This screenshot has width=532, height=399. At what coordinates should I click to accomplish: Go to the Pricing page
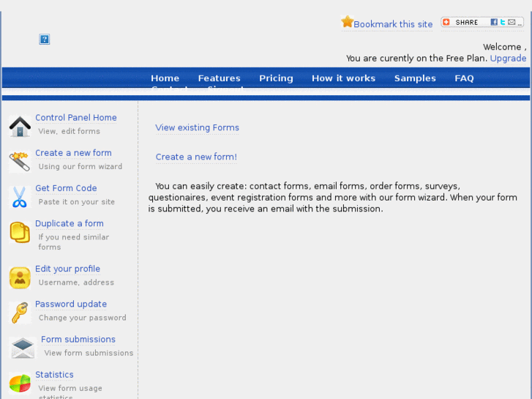276,78
